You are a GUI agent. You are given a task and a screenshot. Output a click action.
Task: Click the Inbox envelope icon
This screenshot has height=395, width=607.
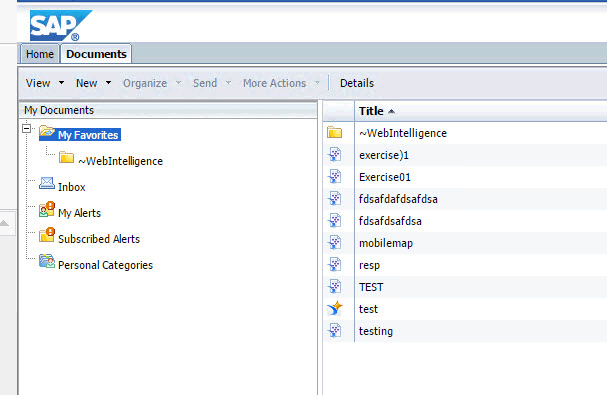pos(47,184)
